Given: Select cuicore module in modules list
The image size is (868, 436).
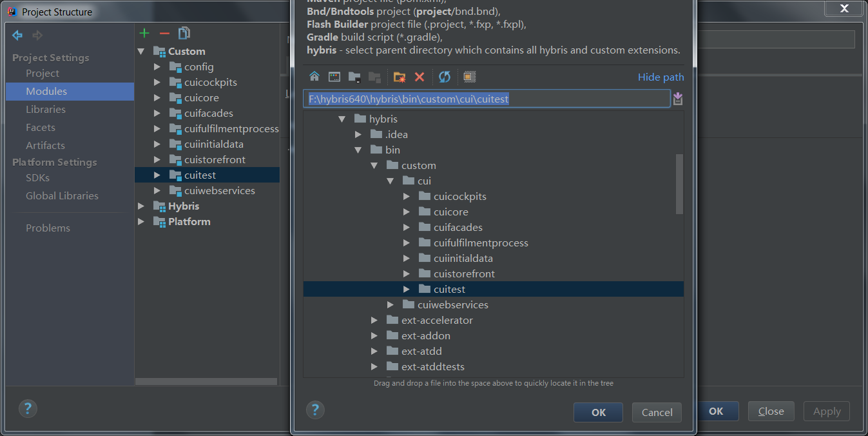Looking at the screenshot, I should 201,98.
